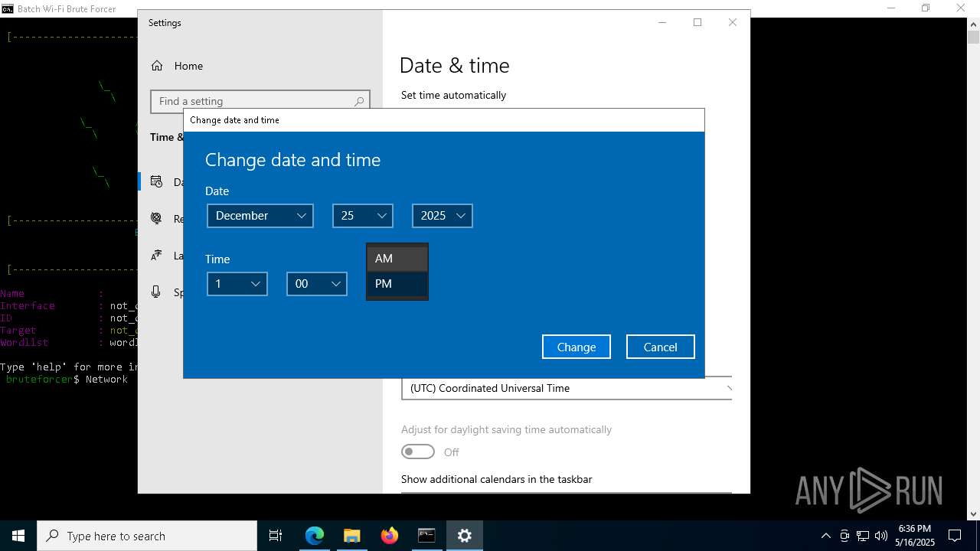
Task: Select the Date & time sidebar icon
Action: coord(156,181)
